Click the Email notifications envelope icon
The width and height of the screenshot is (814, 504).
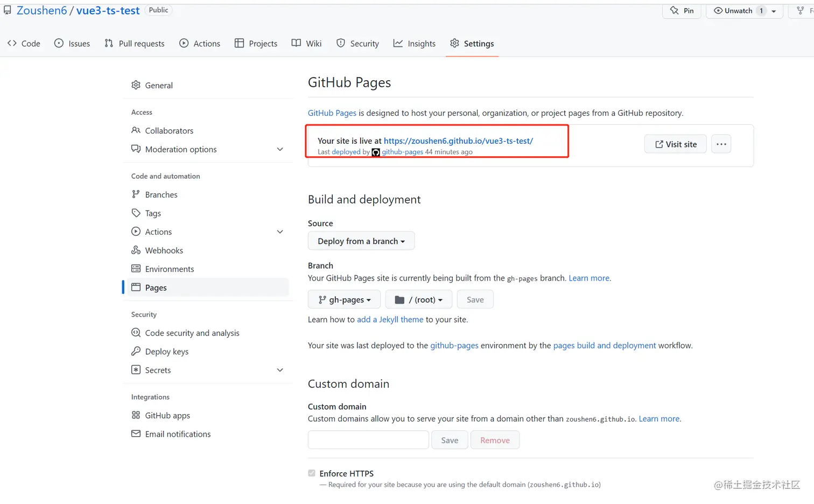click(x=136, y=433)
